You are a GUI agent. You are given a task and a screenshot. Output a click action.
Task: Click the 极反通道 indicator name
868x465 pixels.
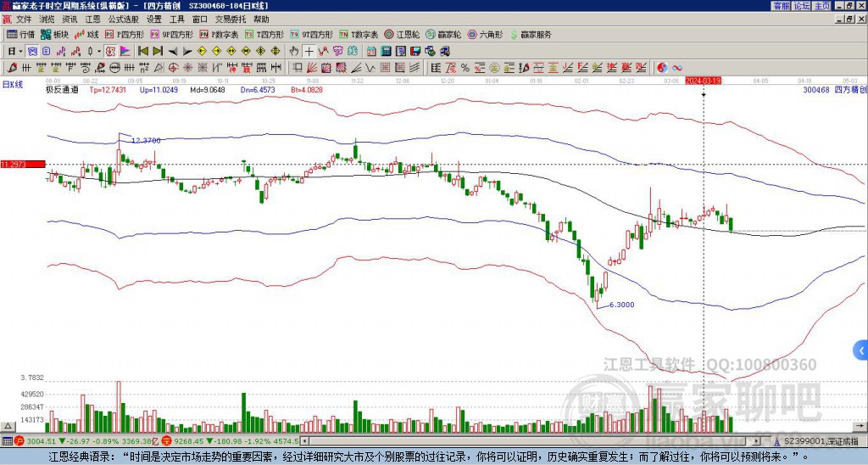(62, 90)
